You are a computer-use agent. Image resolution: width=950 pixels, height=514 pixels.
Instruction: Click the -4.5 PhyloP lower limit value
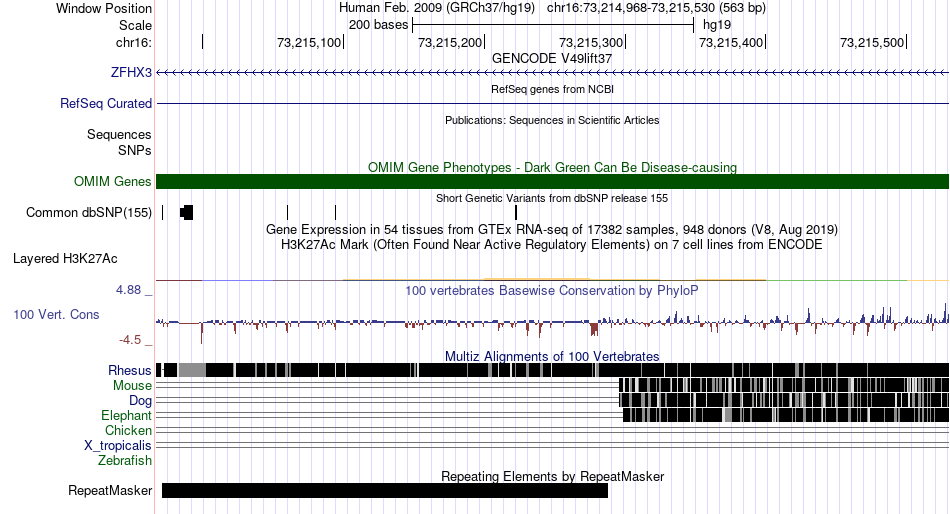click(x=130, y=340)
